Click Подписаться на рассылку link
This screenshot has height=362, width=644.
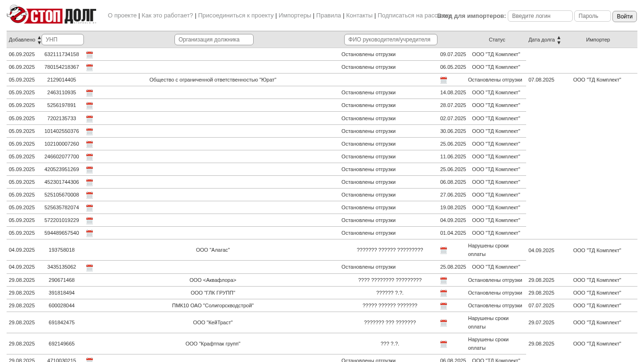point(414,15)
